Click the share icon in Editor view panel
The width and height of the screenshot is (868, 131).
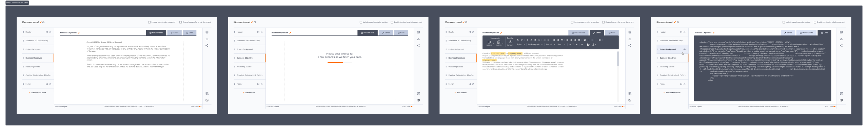[x=630, y=46]
